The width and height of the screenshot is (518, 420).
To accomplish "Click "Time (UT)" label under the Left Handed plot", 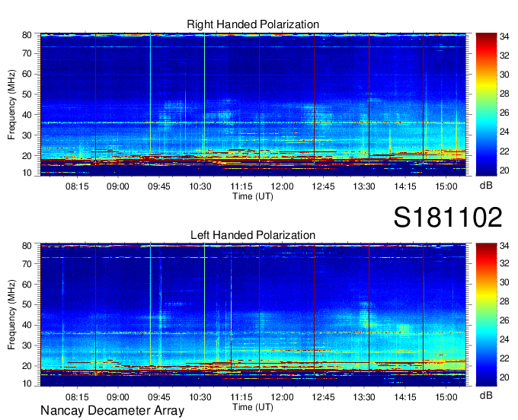I will tap(253, 407).
